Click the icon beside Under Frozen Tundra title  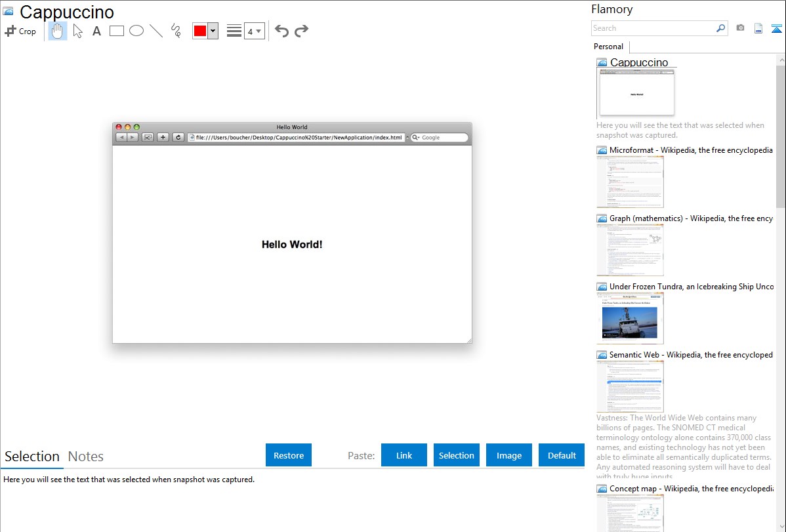[x=602, y=286]
